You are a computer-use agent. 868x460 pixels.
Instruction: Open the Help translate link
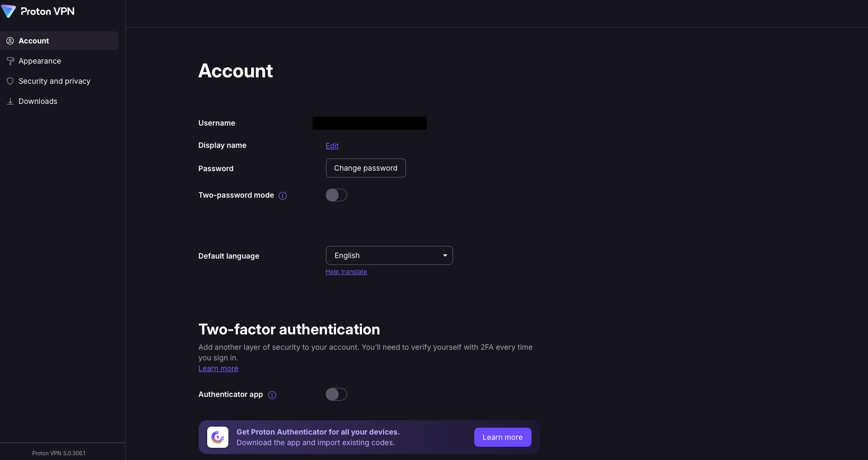347,272
